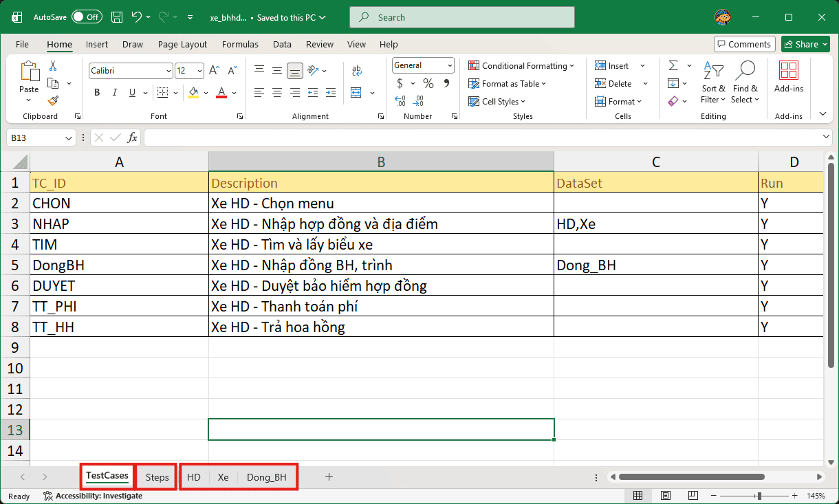Open the Comments button

(x=744, y=44)
